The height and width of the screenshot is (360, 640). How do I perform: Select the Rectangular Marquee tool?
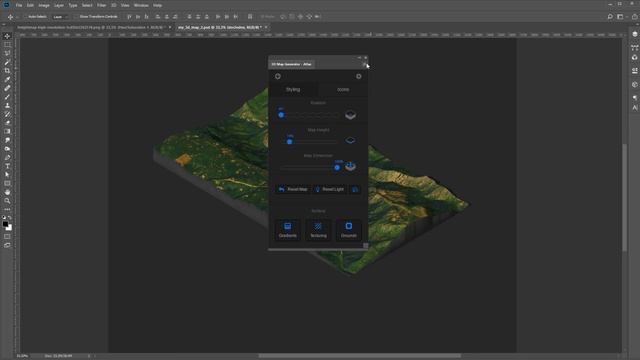pos(7,44)
